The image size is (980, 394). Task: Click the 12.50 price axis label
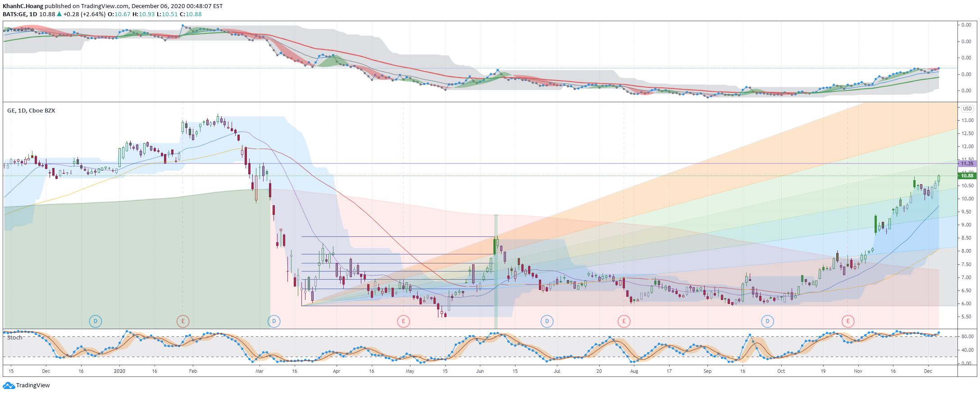(967, 133)
